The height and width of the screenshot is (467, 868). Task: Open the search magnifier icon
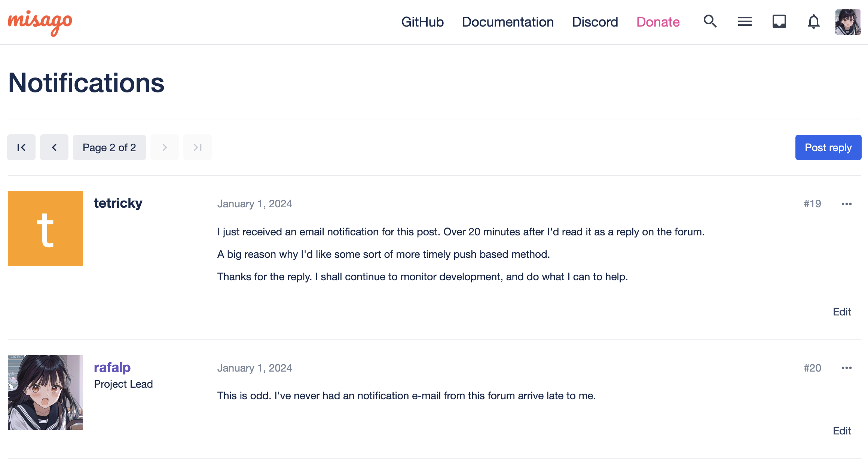(x=710, y=22)
